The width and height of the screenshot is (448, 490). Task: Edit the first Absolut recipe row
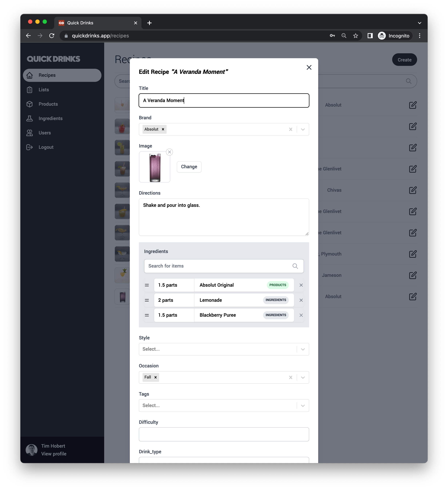click(x=413, y=105)
